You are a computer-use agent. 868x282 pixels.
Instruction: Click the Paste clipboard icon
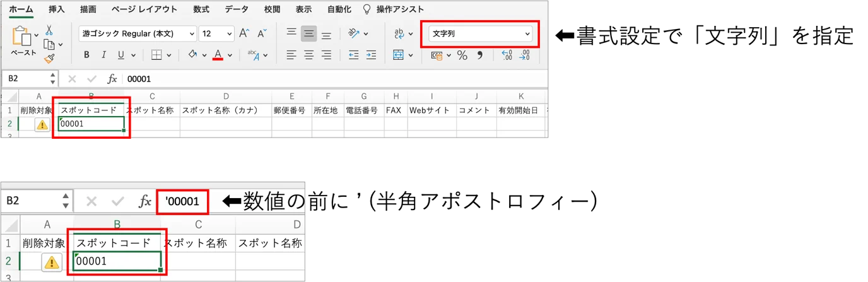coord(21,36)
